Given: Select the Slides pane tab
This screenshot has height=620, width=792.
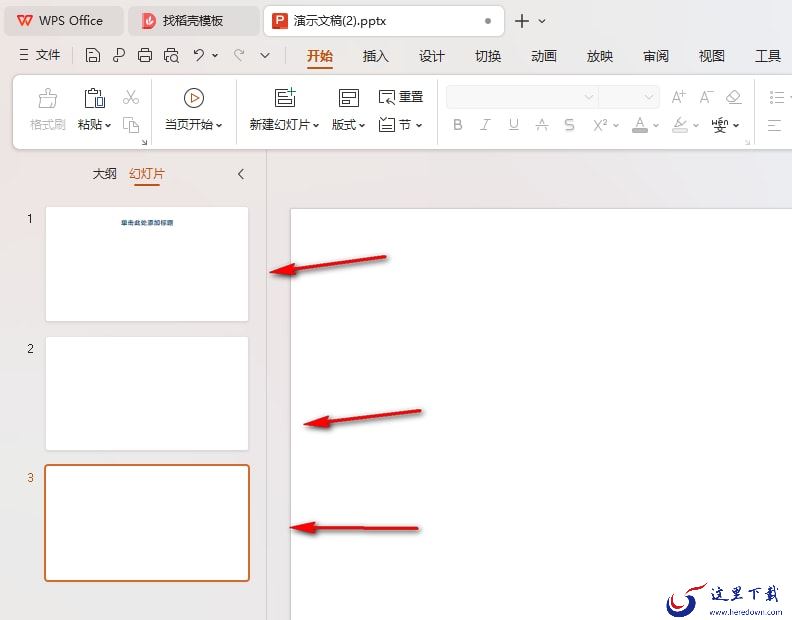Looking at the screenshot, I should [147, 174].
